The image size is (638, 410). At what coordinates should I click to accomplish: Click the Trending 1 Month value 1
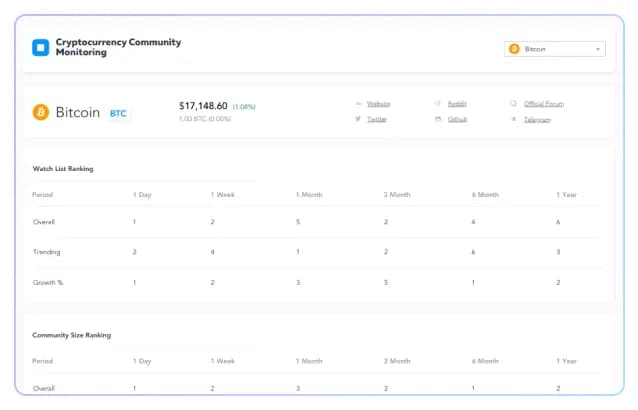298,252
